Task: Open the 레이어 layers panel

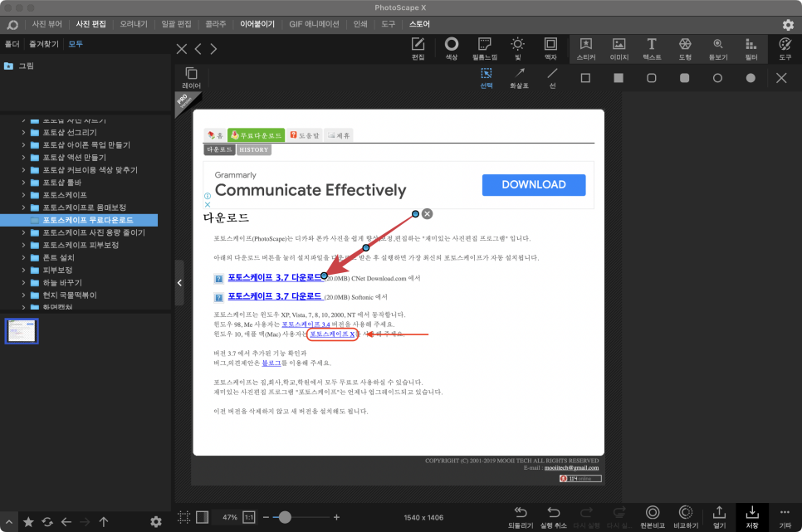Action: coord(191,78)
